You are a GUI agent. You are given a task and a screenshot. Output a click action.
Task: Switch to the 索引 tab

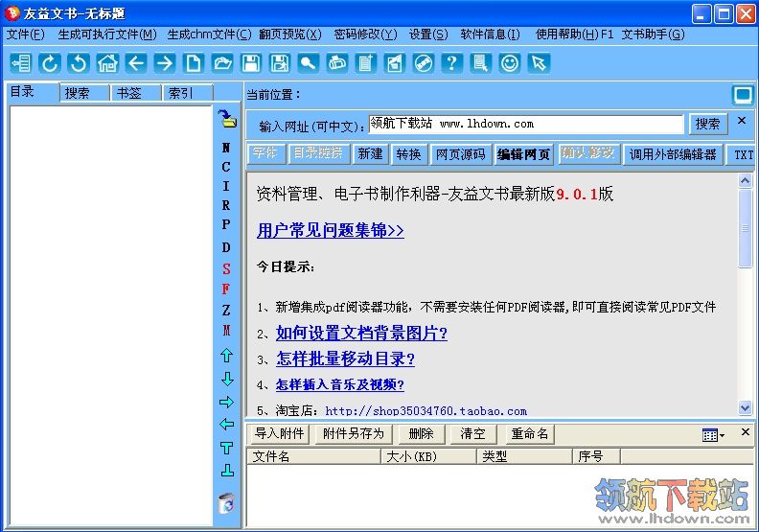[x=188, y=93]
